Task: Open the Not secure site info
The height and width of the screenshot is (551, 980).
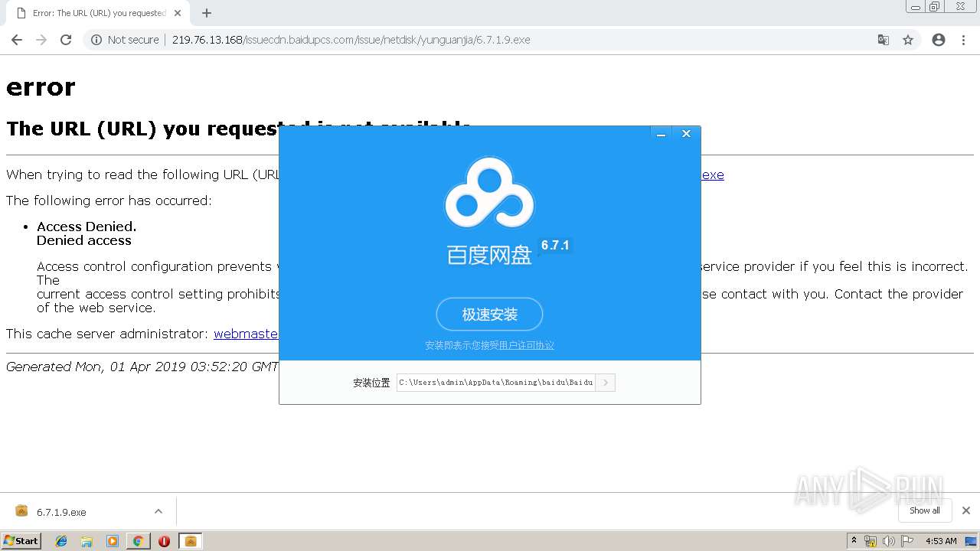Action: (x=125, y=40)
